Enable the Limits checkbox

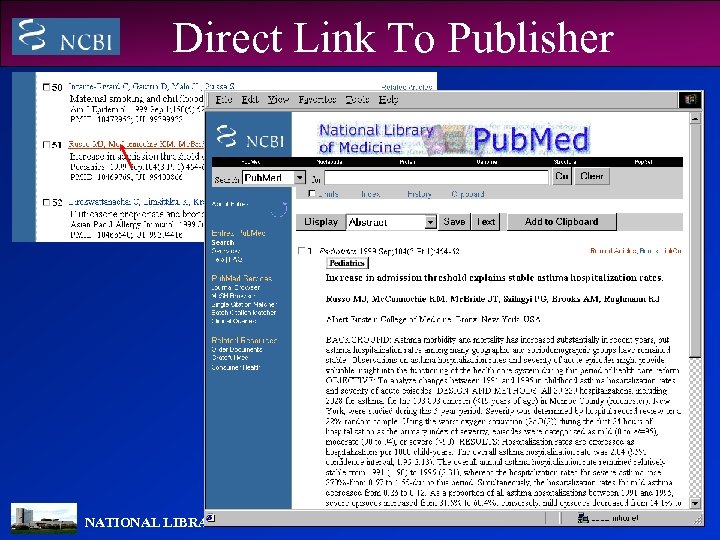pos(312,193)
